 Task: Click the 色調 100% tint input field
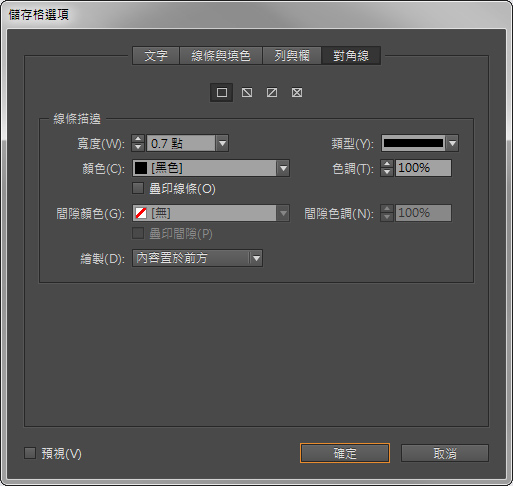tap(423, 168)
